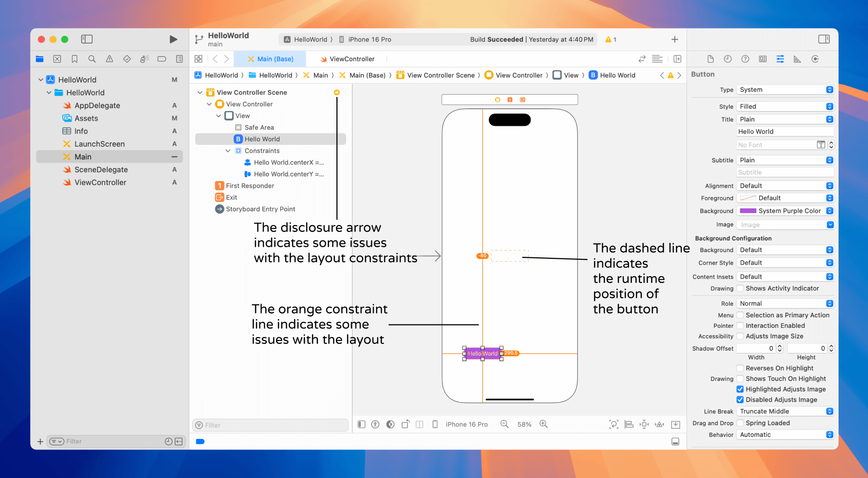This screenshot has width=868, height=478.
Task: Open the bookmark navigator icon
Action: (74, 59)
